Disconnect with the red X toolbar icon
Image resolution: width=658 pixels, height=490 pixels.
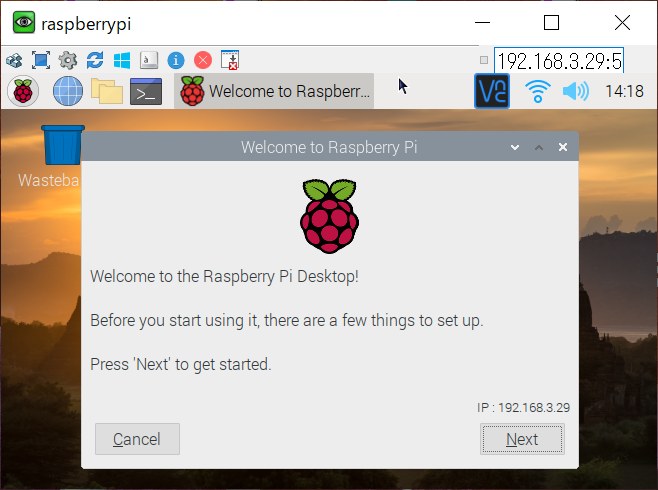[203, 60]
